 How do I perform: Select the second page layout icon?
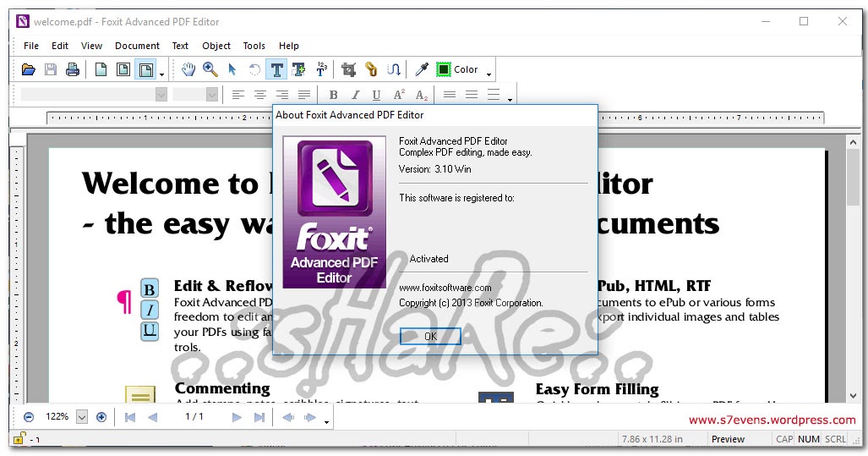point(123,70)
